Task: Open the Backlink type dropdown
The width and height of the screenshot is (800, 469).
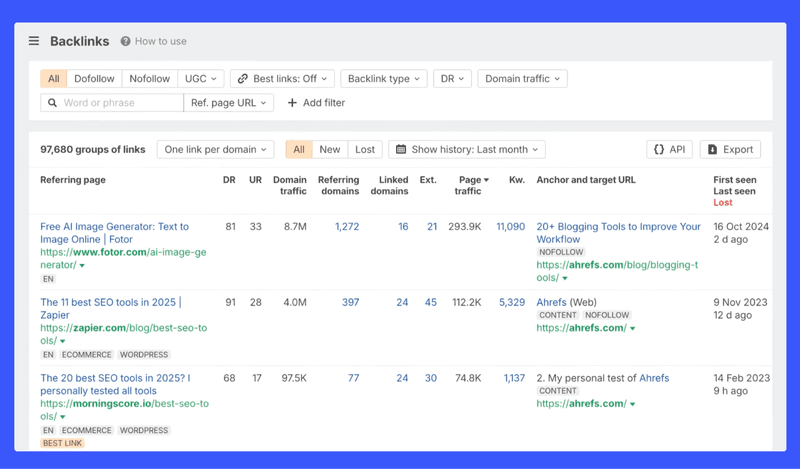Action: [384, 79]
